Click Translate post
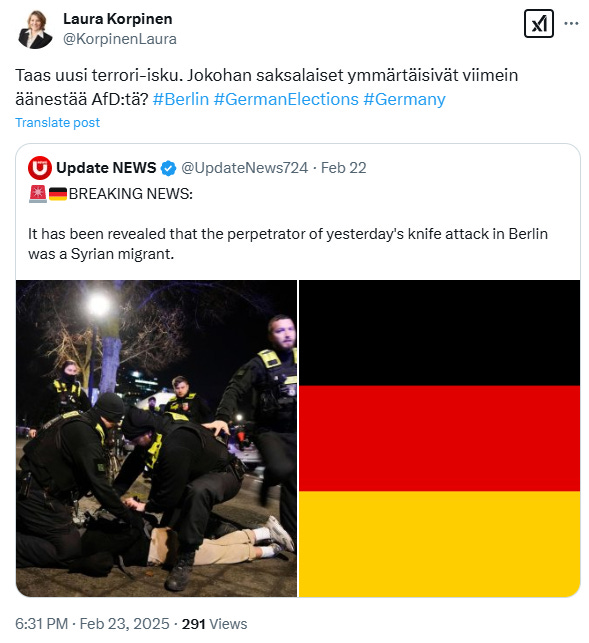The width and height of the screenshot is (589, 643). [57, 123]
